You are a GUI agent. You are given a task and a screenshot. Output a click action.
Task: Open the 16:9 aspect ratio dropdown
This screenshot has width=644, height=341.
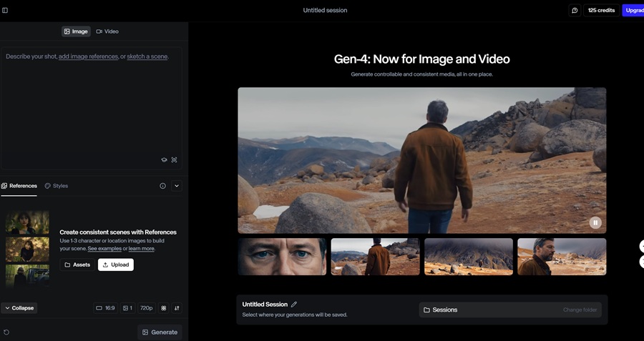[106, 308]
